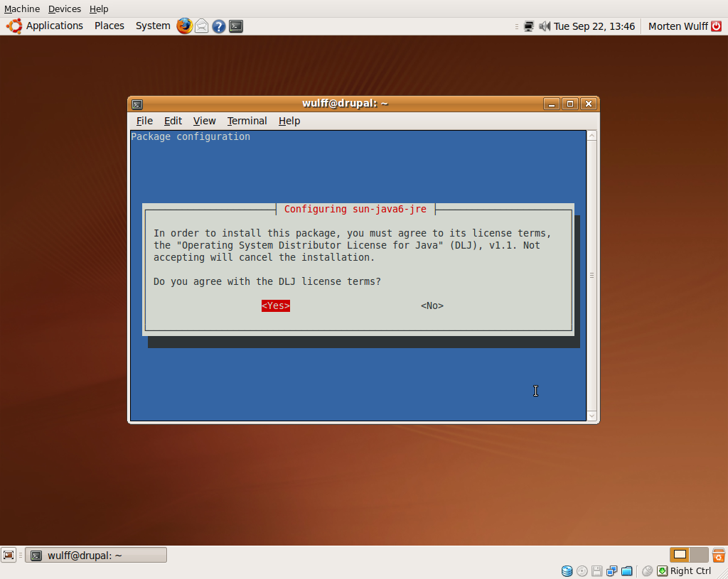
Task: Close the wulff@drupal terminal window
Action: (589, 104)
